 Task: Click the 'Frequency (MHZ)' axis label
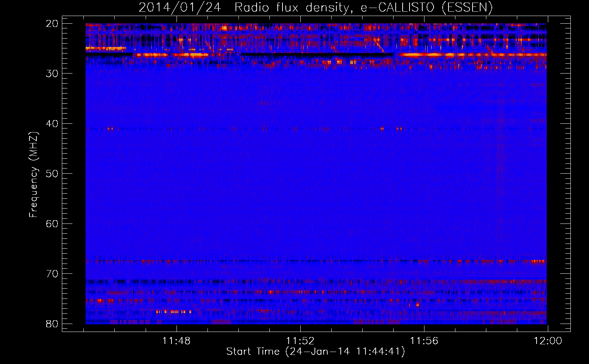click(33, 175)
